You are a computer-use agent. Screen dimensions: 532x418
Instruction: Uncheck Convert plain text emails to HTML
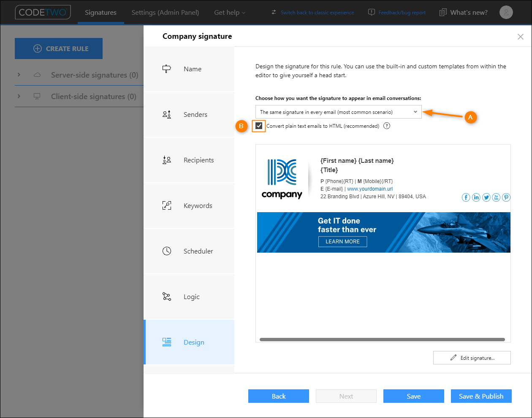(259, 126)
